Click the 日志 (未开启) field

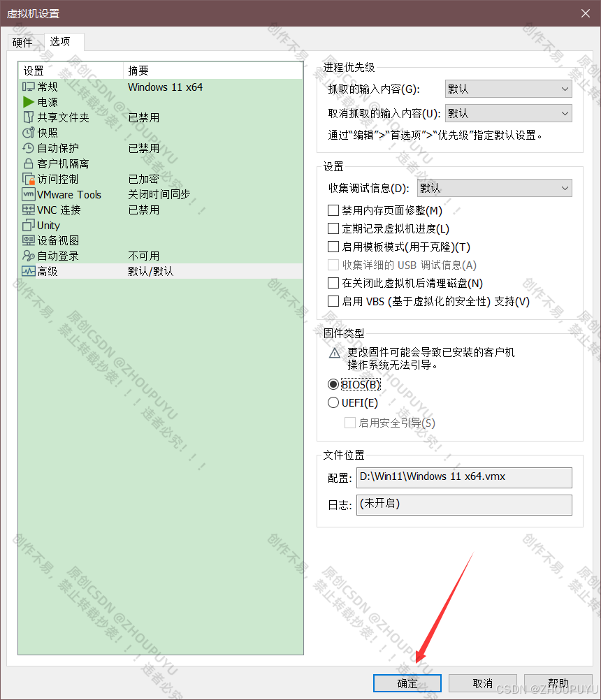click(x=464, y=505)
